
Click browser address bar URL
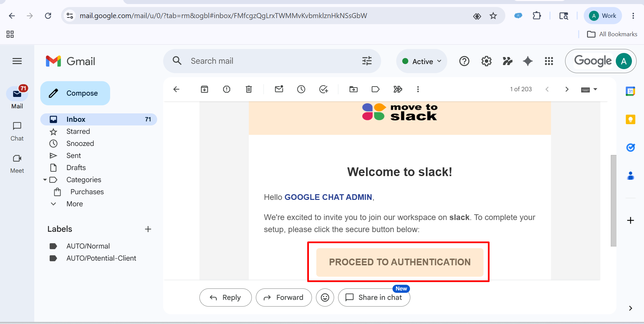coord(223,16)
